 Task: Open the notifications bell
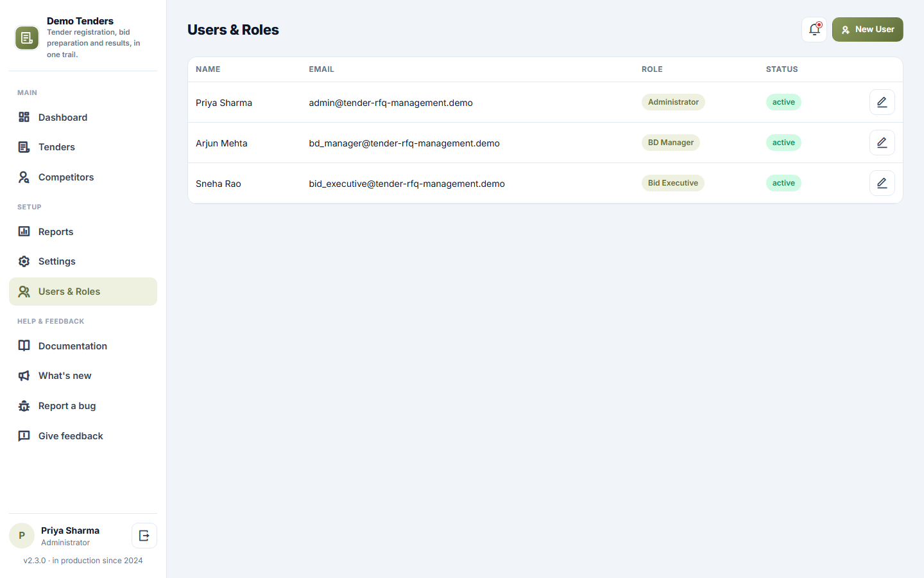click(814, 30)
